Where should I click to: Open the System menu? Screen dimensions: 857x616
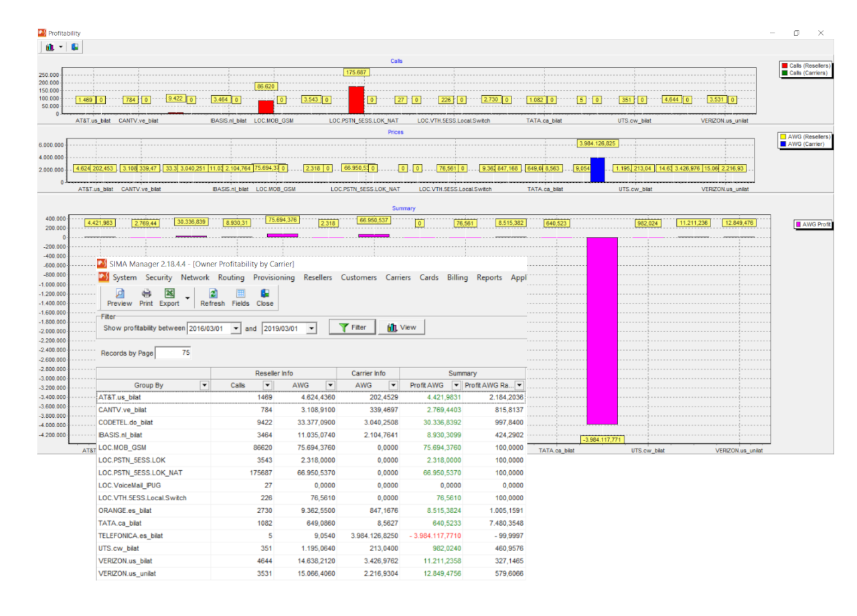(125, 277)
